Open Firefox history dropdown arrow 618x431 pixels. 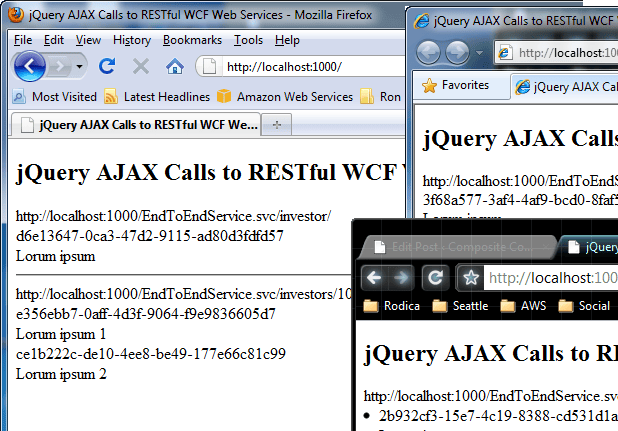tap(79, 66)
